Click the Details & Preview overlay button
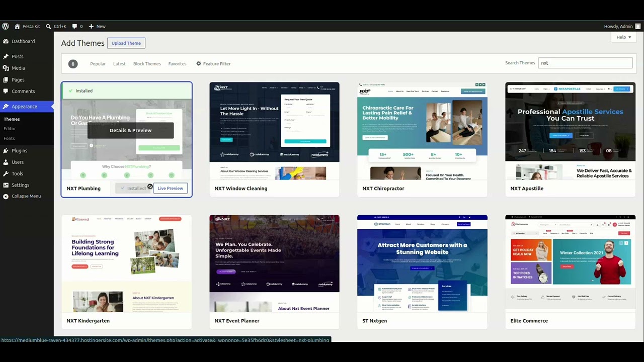 (130, 130)
